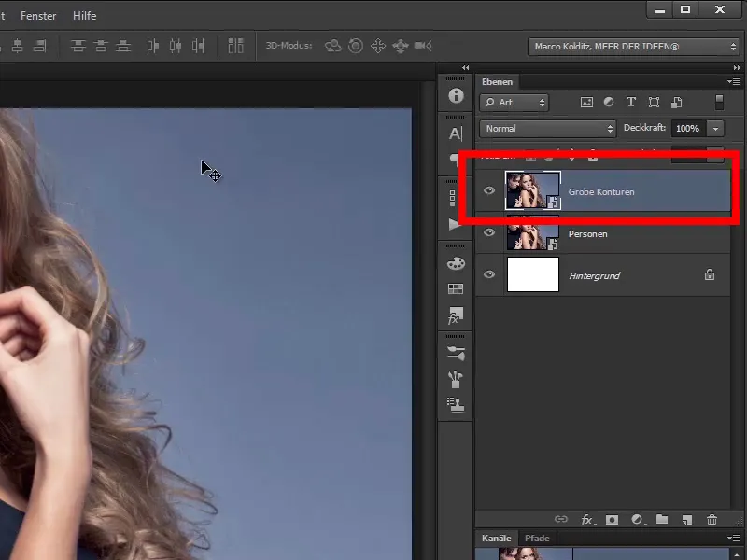This screenshot has height=560, width=747.
Task: Select 3D roll mode icon
Action: pyautogui.click(x=356, y=46)
